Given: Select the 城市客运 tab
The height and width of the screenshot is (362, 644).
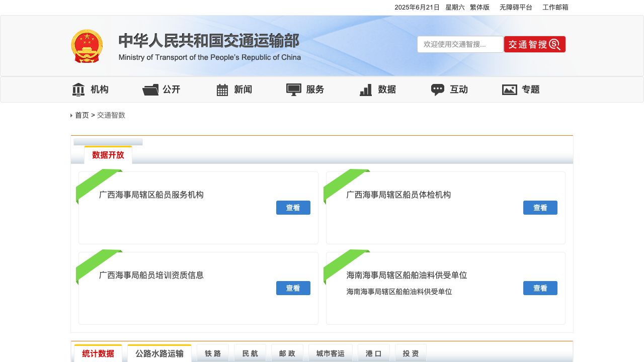Looking at the screenshot, I should pyautogui.click(x=331, y=353).
